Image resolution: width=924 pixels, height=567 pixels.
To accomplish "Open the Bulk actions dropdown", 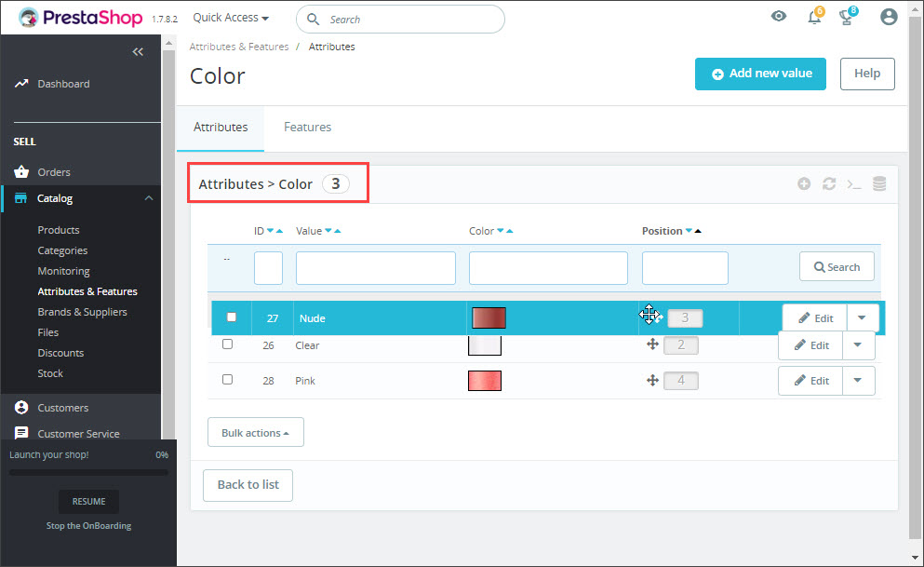I will [255, 431].
